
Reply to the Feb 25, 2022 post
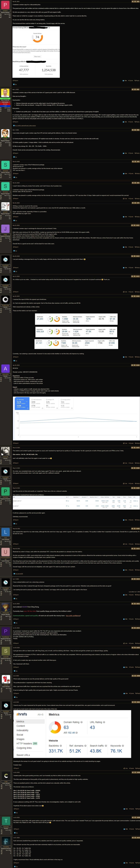tap(137, 81)
